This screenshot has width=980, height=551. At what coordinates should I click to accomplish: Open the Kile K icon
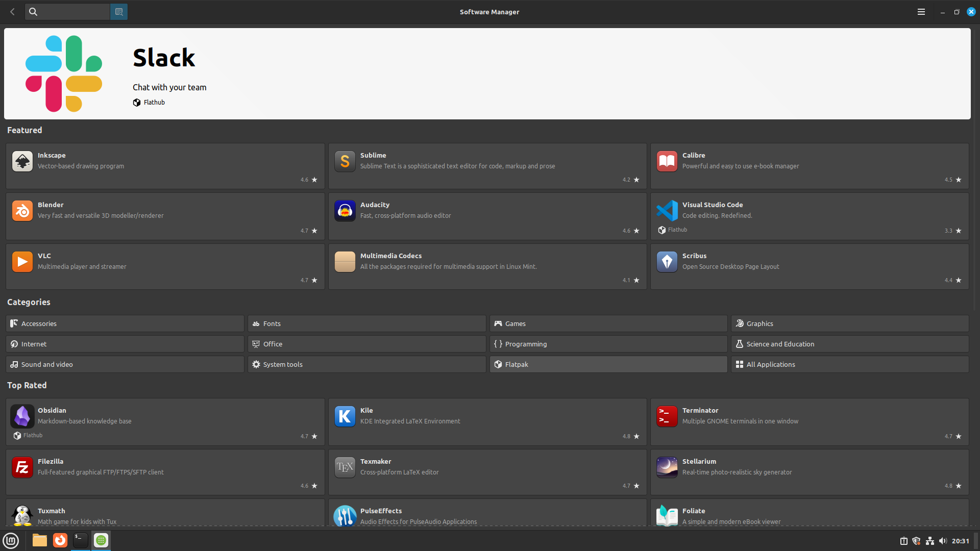coord(345,416)
